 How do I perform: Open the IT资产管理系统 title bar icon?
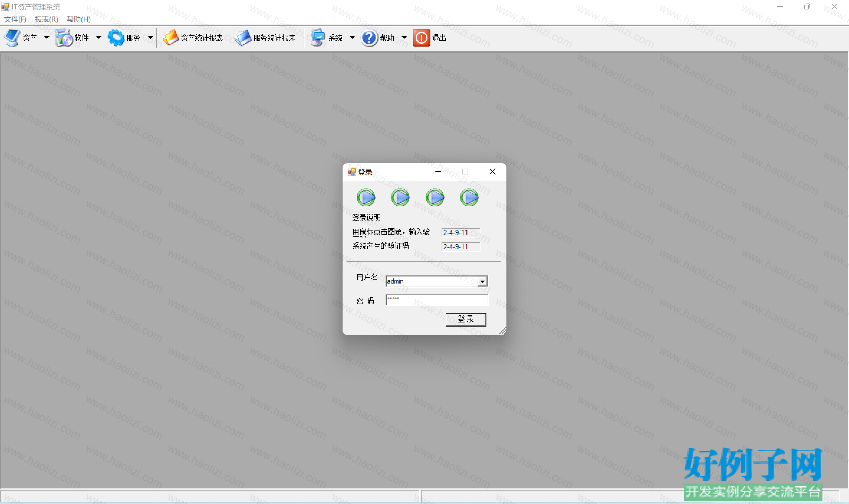(x=5, y=7)
